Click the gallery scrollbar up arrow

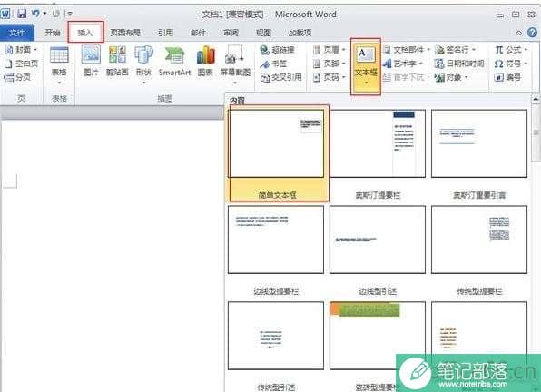[x=536, y=99]
